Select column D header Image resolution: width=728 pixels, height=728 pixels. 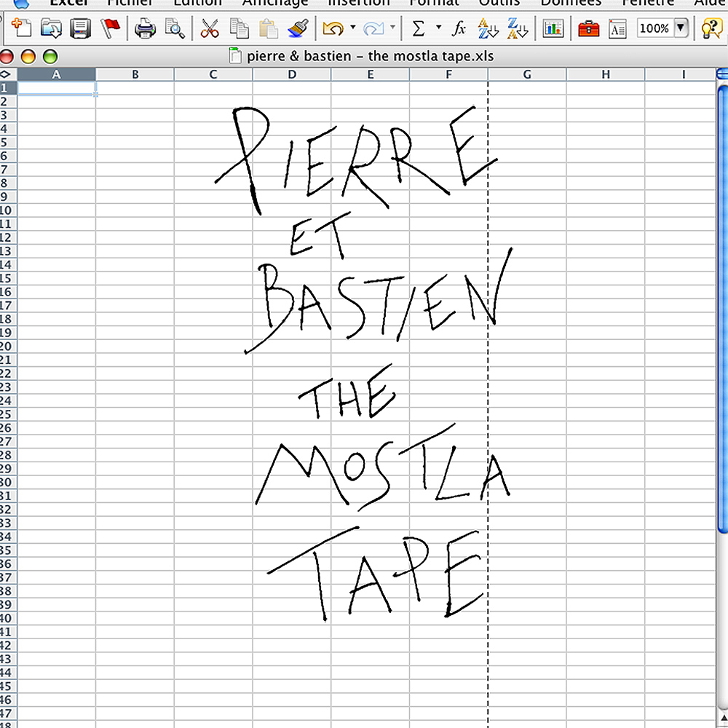[292, 74]
